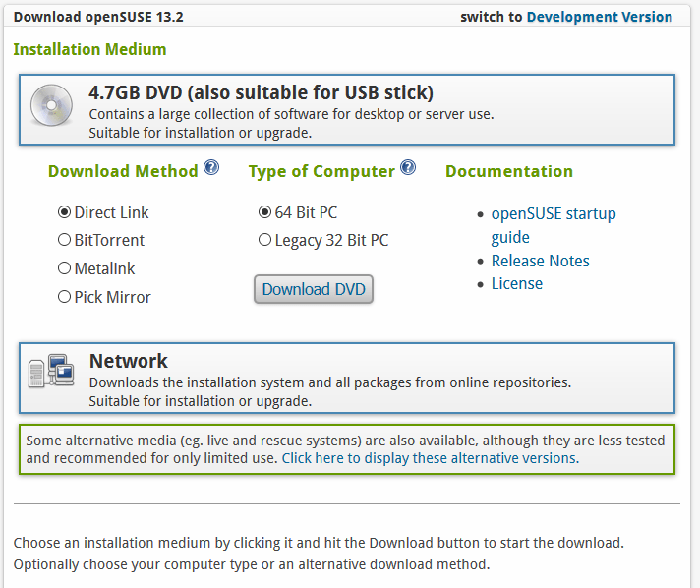This screenshot has width=700, height=588.
Task: Click text 'Optionally choose your computer type'
Action: click(136, 564)
